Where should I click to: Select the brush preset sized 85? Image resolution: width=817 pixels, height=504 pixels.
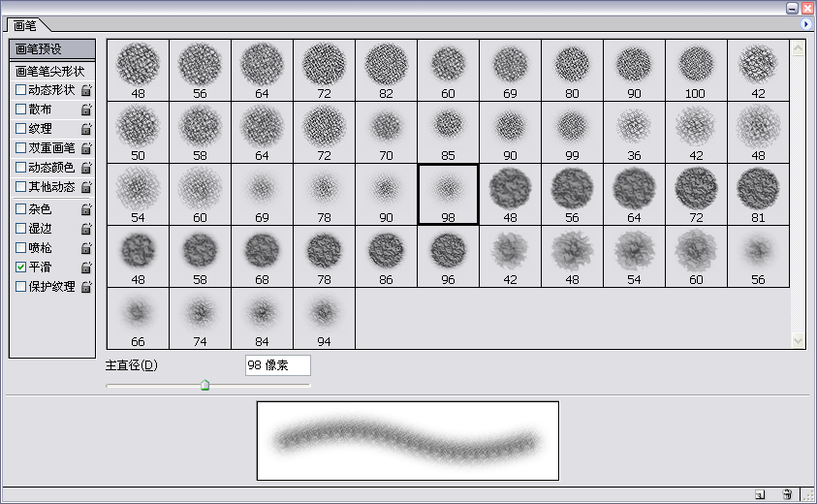(448, 133)
